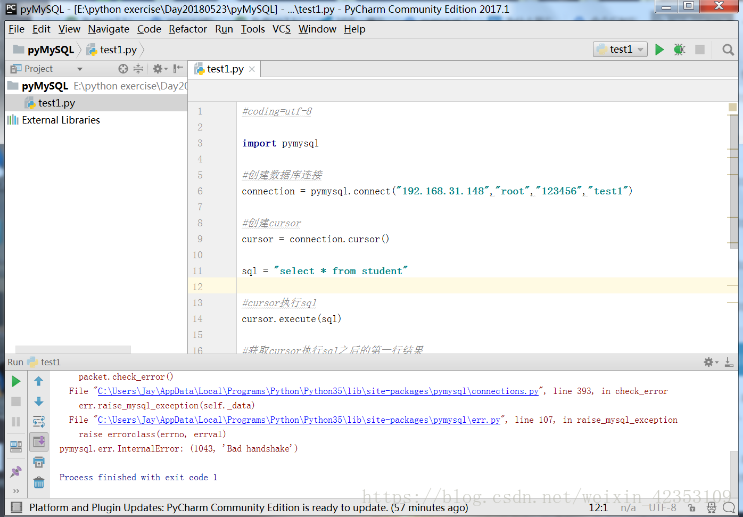The image size is (743, 517).
Task: Print the console output
Action: click(39, 462)
